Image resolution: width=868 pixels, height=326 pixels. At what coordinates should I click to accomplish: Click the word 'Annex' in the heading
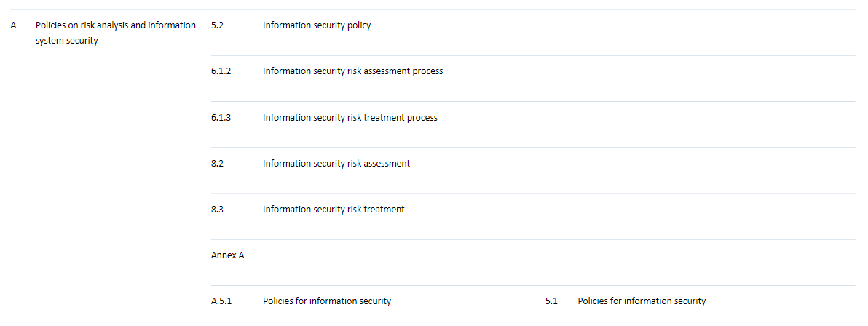[x=223, y=255]
